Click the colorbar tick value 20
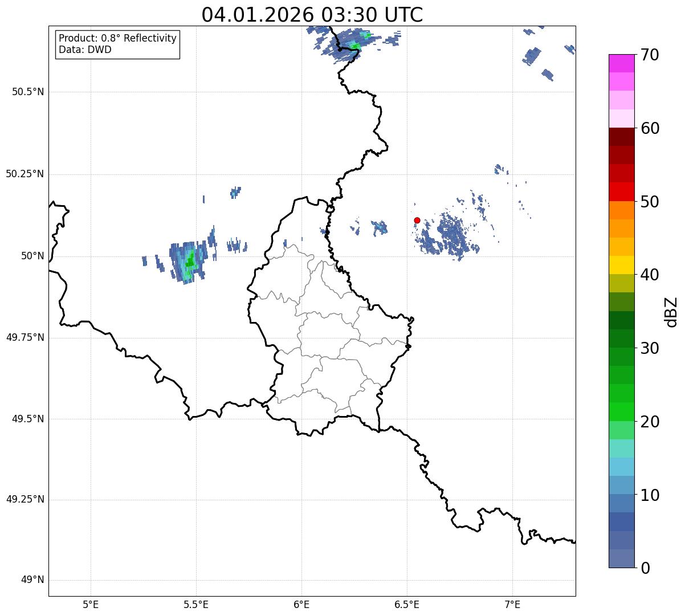The image size is (685, 616). (650, 422)
